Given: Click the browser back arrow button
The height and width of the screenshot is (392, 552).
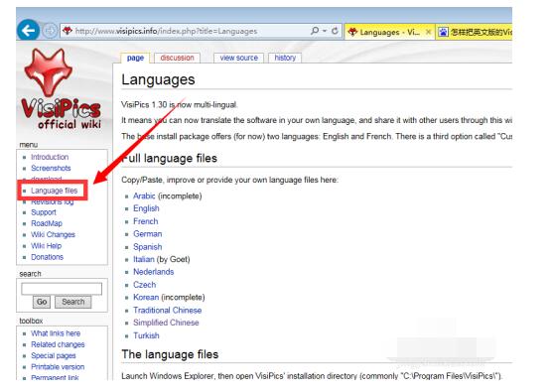Looking at the screenshot, I should pyautogui.click(x=28, y=31).
